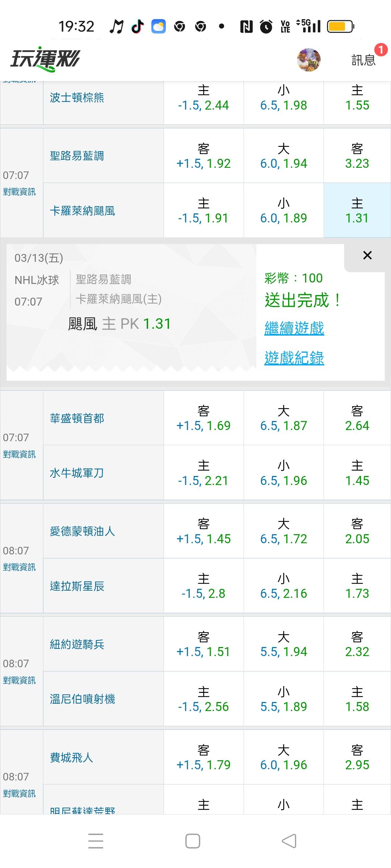Open 遊戲紀錄 link

[294, 358]
